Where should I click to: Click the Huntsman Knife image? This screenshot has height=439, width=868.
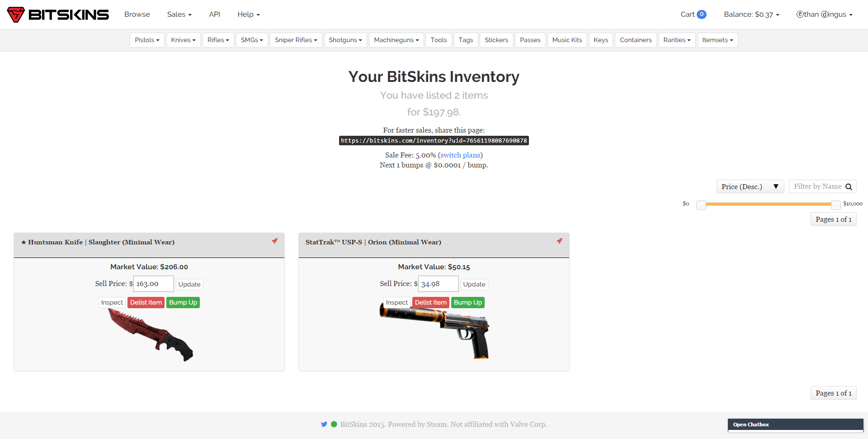click(x=151, y=335)
